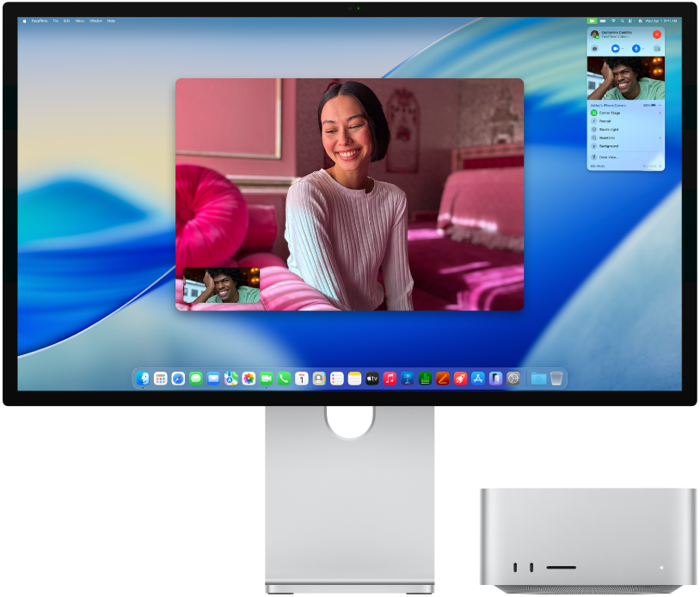Open the Video menu in the menu bar

[x=79, y=22]
